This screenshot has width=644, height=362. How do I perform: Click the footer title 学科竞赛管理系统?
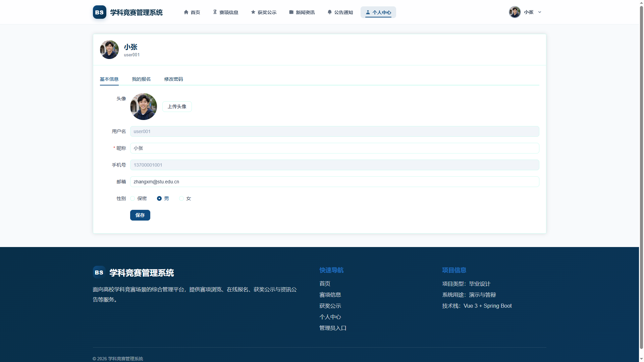click(142, 273)
